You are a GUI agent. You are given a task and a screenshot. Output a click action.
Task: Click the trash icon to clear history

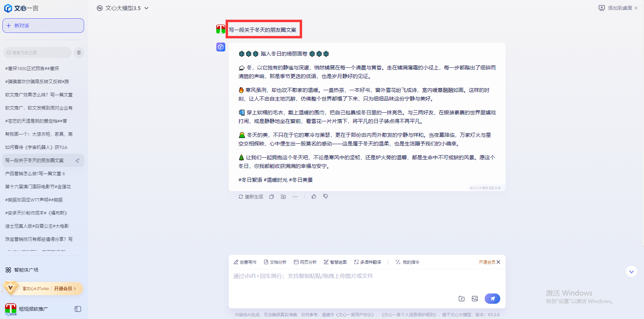(79, 53)
